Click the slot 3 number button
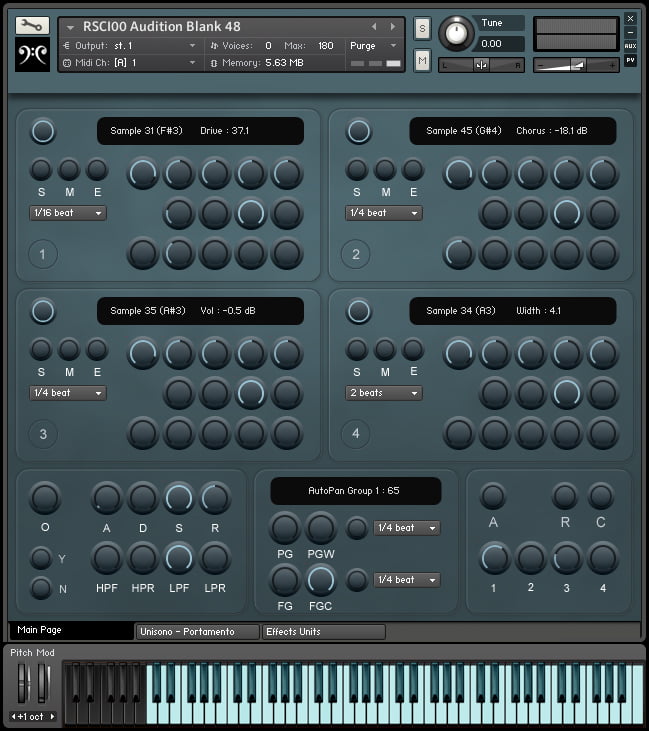 (x=43, y=434)
